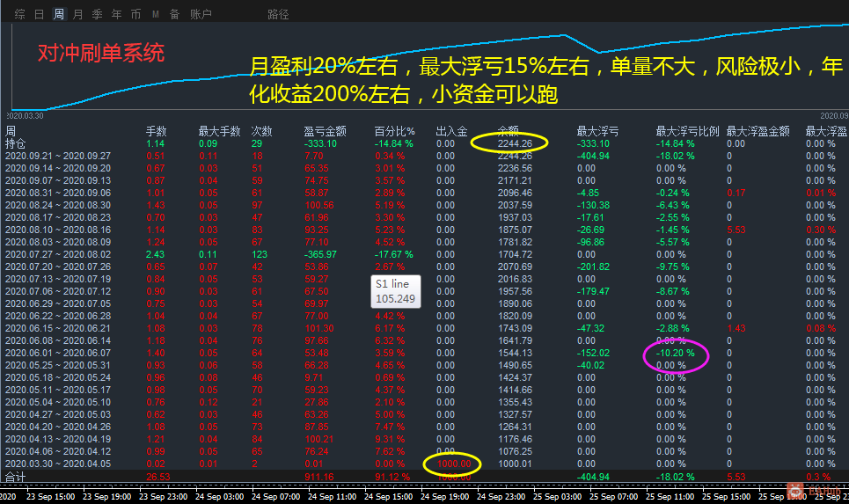Select the M tab
The width and height of the screenshot is (849, 504).
[x=156, y=14]
